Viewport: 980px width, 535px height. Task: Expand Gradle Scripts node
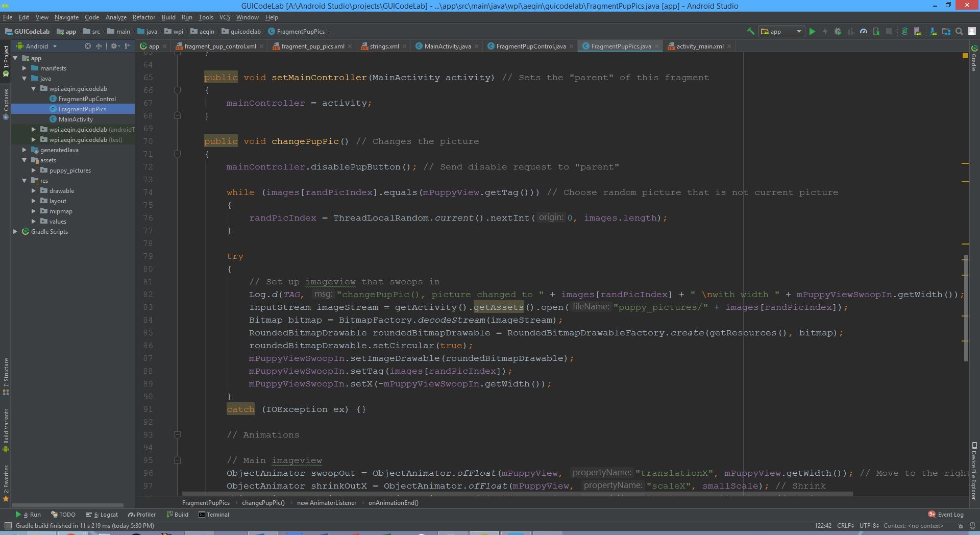[15, 231]
